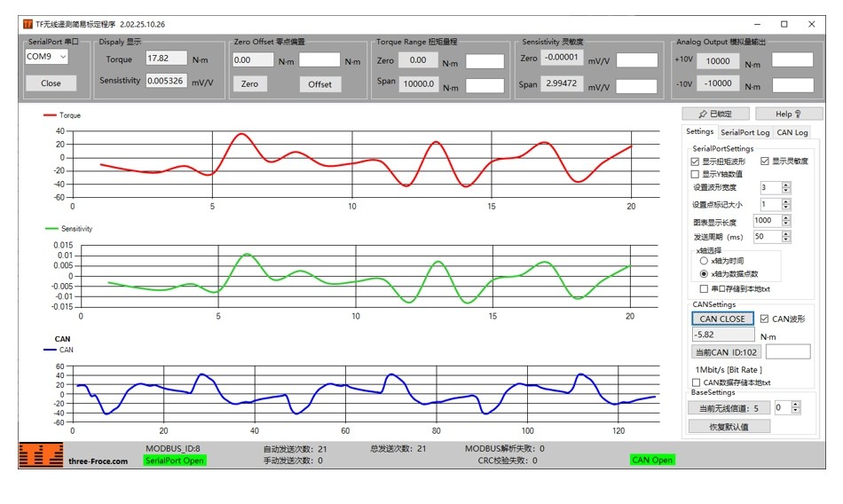
Task: Click the 设置波形宽度 spinner arrows
Action: click(x=785, y=187)
